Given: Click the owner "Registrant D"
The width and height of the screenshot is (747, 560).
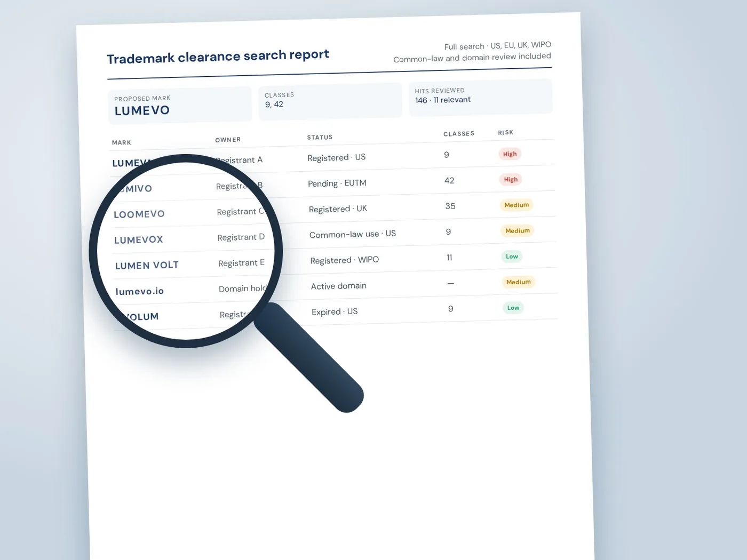Looking at the screenshot, I should pos(241,237).
